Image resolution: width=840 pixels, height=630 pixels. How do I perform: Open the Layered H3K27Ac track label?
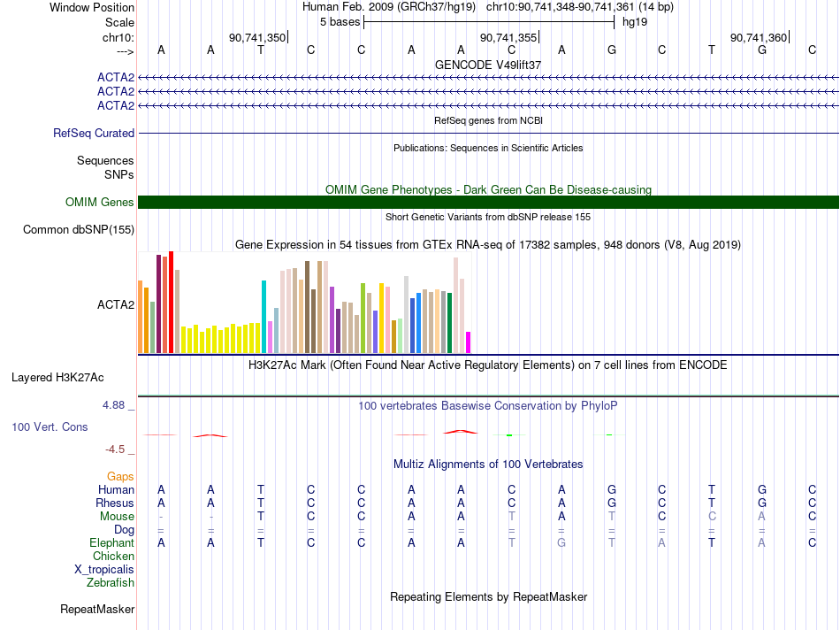pyautogui.click(x=57, y=378)
